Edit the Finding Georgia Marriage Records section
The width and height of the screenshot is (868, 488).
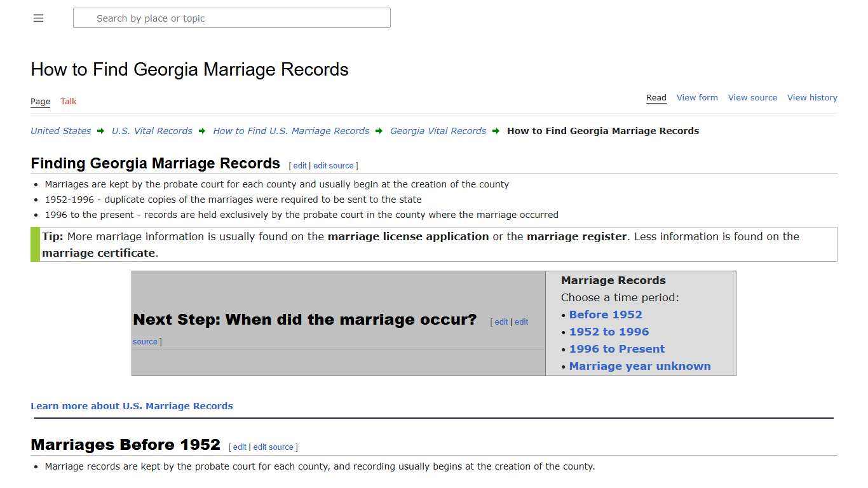click(x=299, y=165)
